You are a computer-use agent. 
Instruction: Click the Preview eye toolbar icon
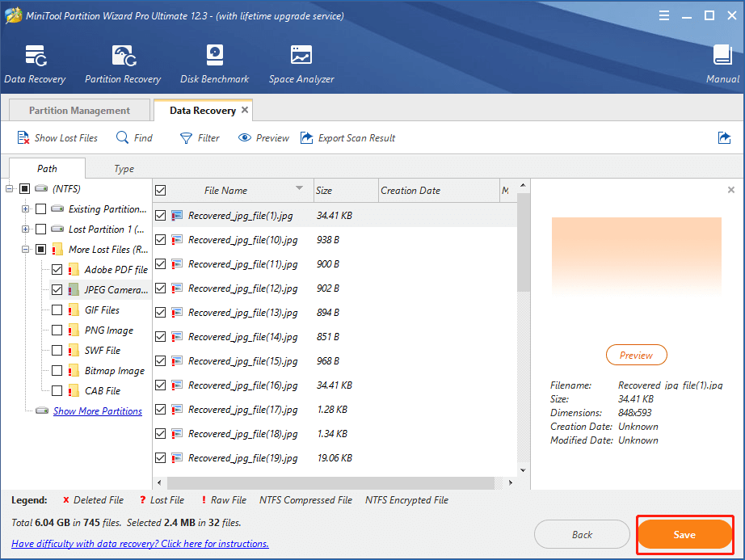pyautogui.click(x=244, y=137)
